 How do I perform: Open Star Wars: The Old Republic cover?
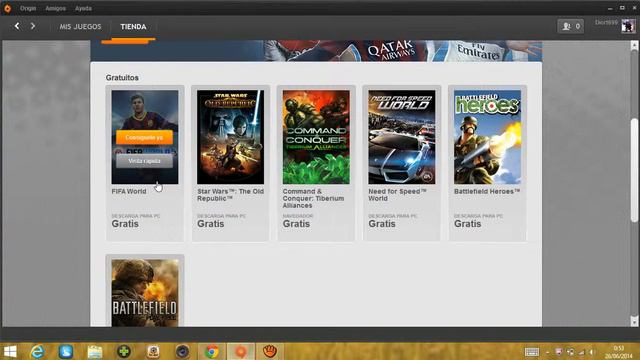point(231,137)
